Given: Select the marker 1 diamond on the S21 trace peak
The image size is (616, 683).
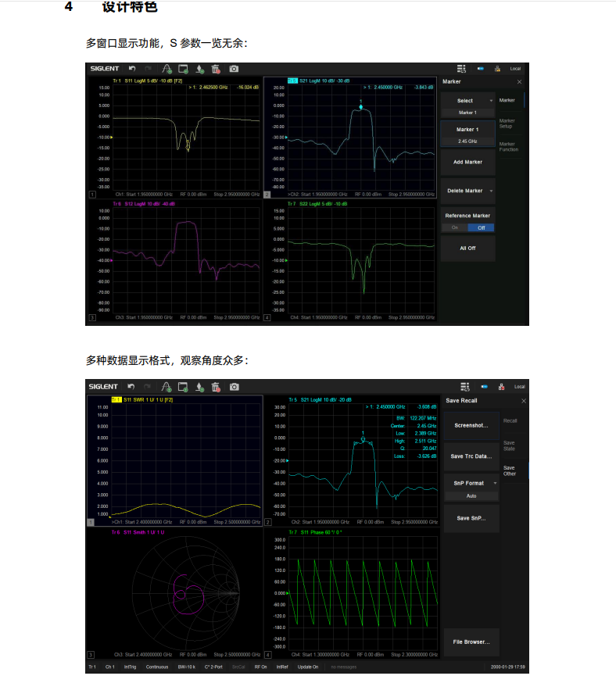Looking at the screenshot, I should click(361, 106).
